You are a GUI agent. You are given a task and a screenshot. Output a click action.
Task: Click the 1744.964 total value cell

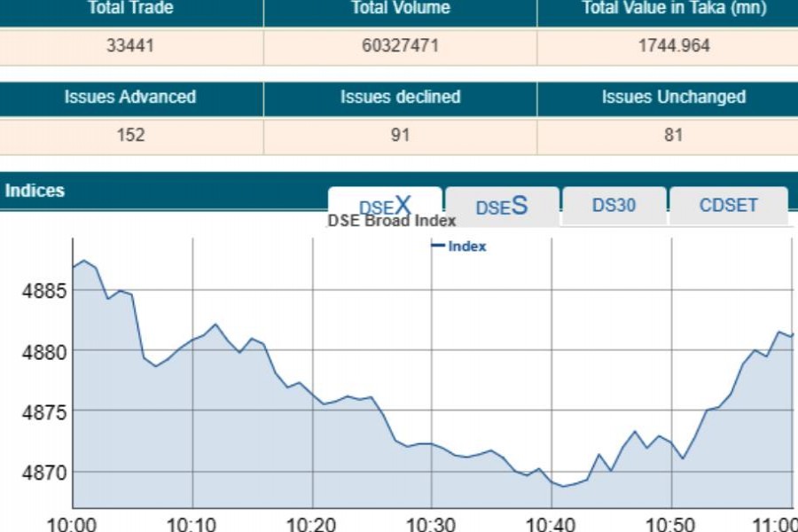point(674,46)
